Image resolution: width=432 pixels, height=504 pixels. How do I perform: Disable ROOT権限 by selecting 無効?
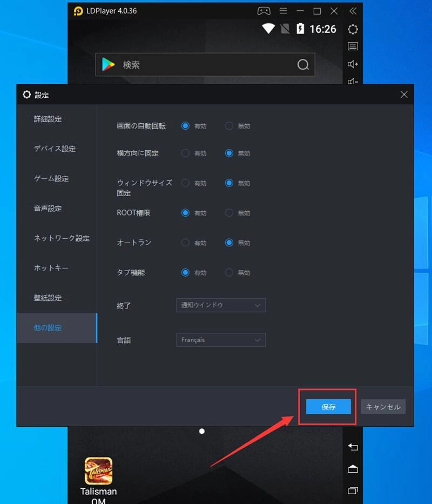tap(229, 213)
